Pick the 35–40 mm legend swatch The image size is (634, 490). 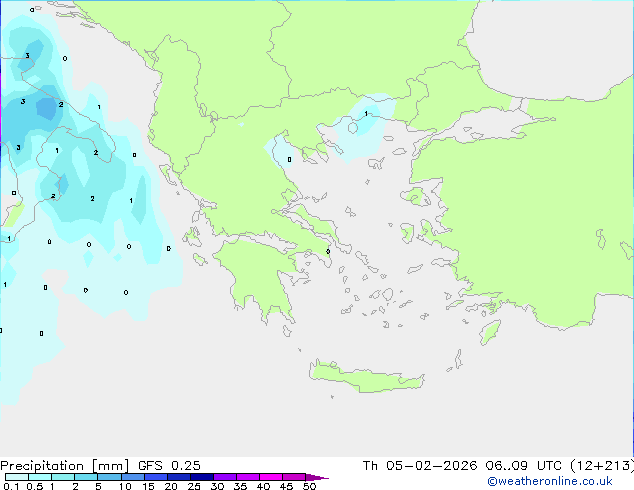coord(248,477)
